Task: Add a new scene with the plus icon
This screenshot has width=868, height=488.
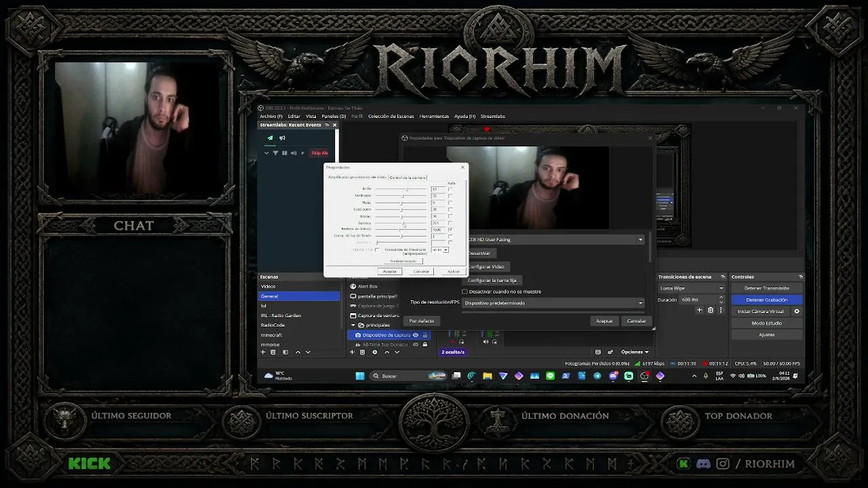Action: [x=263, y=352]
